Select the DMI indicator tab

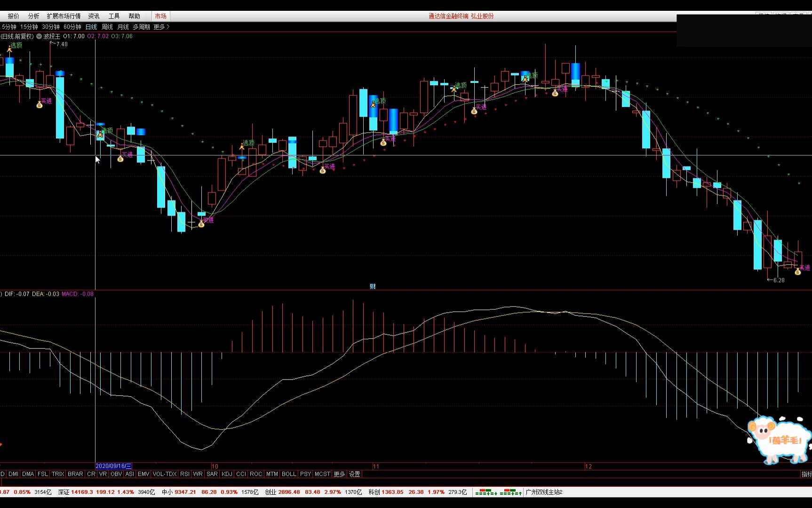13,474
